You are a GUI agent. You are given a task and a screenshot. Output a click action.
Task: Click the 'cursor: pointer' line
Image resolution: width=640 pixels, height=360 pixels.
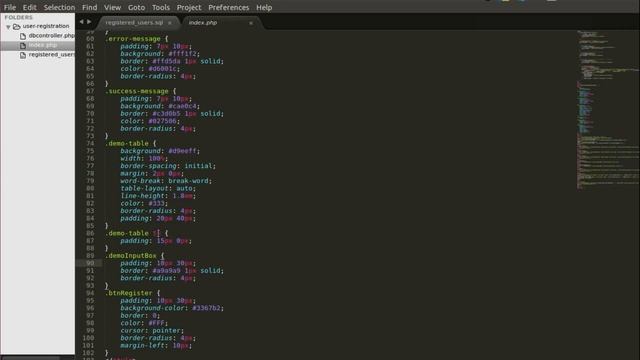152,331
